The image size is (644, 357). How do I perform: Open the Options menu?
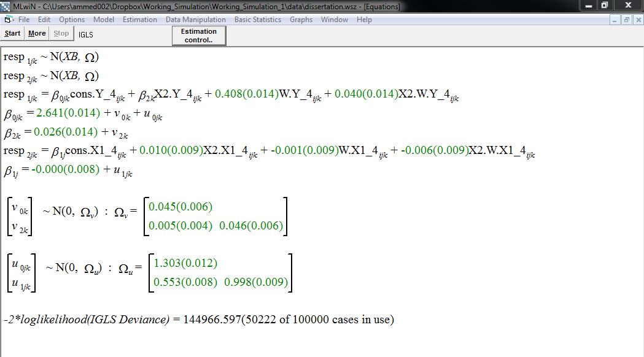pos(72,20)
